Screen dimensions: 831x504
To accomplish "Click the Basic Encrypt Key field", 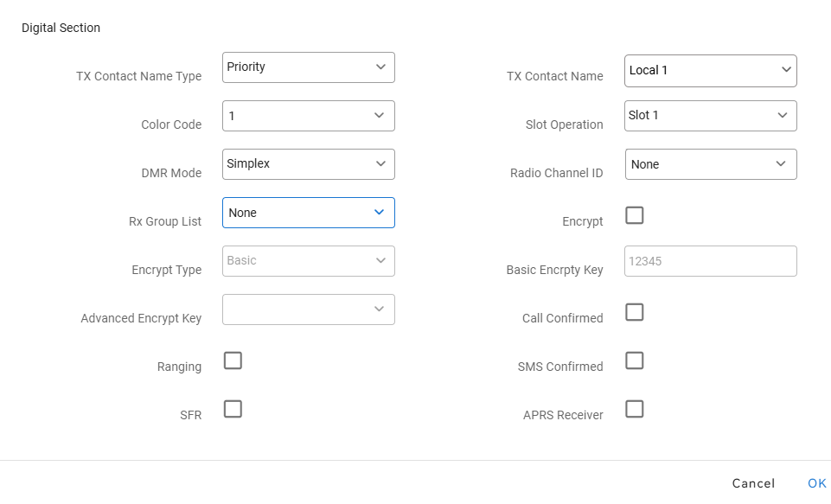I will click(x=710, y=261).
